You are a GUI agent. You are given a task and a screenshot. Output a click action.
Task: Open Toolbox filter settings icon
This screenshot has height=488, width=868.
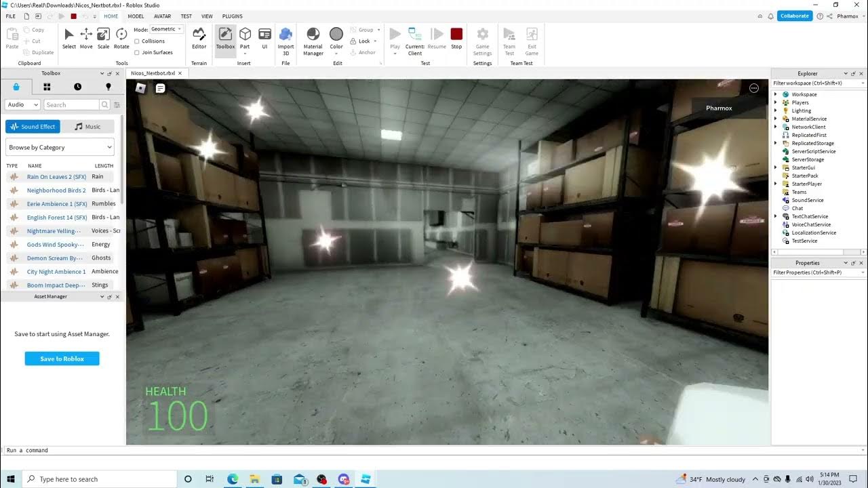(117, 105)
